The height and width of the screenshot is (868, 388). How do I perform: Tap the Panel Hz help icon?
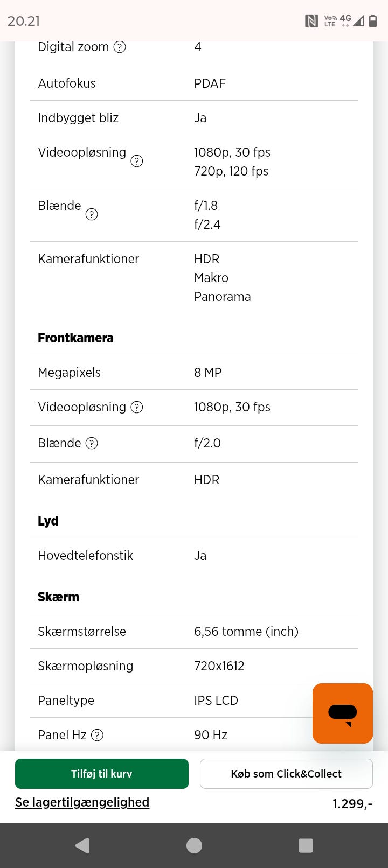pos(97,735)
